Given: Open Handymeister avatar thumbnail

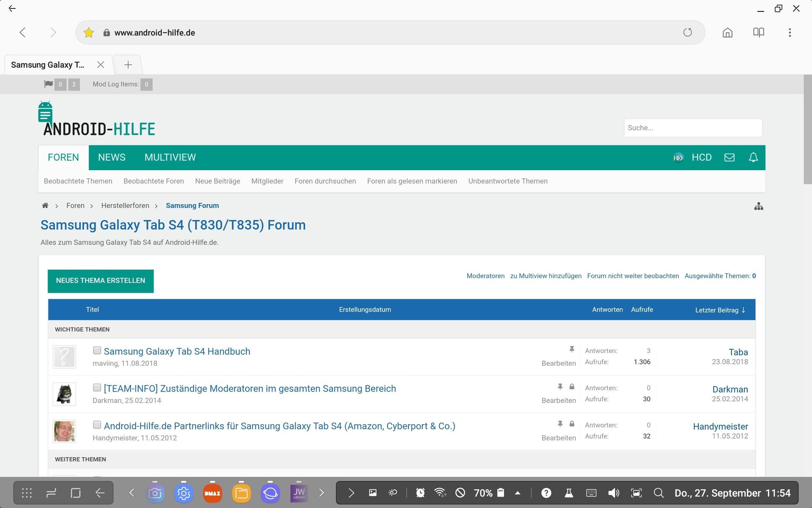Looking at the screenshot, I should point(64,431).
